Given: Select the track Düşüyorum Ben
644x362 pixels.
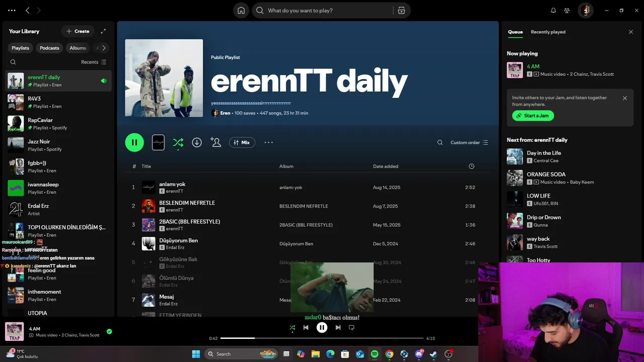Looking at the screenshot, I should point(307,244).
